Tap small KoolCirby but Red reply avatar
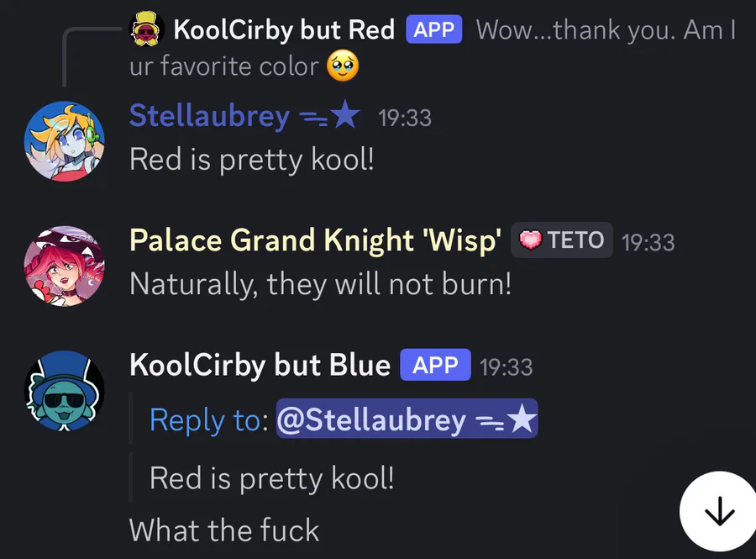The image size is (756, 559). pos(146,29)
